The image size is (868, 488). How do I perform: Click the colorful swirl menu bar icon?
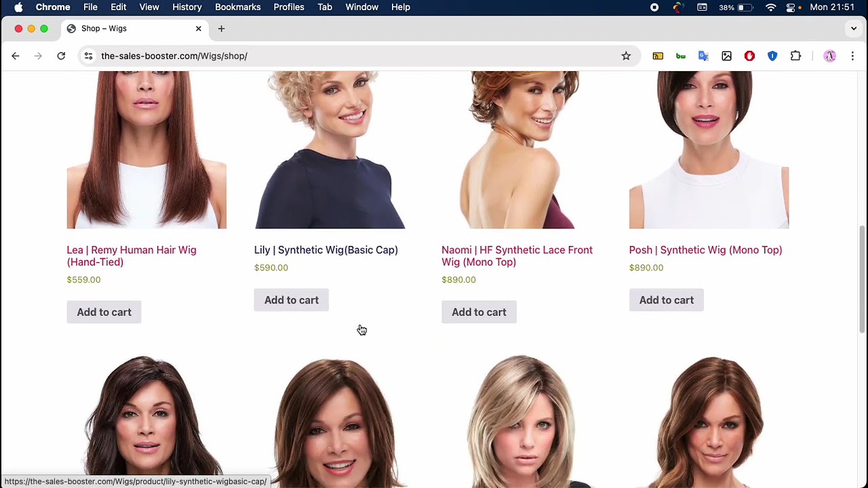click(x=677, y=7)
